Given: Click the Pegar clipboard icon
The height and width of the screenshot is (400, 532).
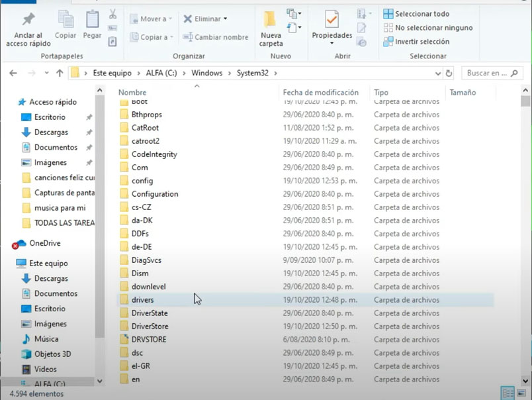Looking at the screenshot, I should [x=92, y=19].
